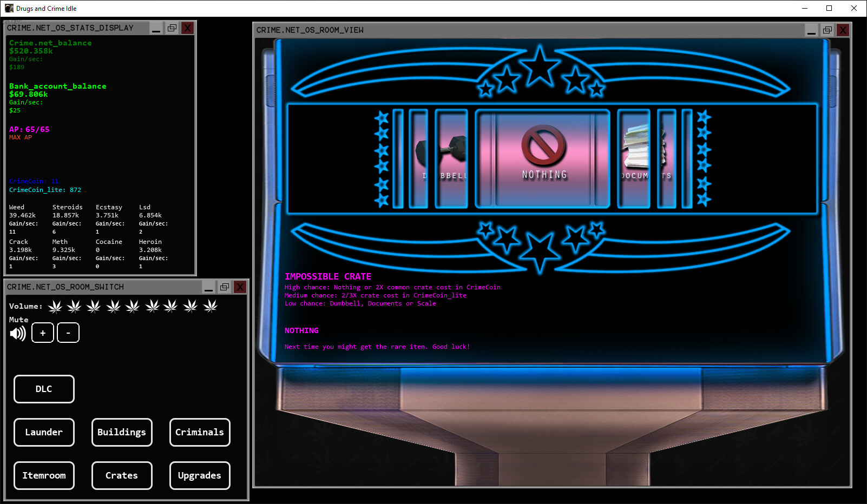Click the restore icon on the ROOM_SWITCH window
The image size is (867, 504).
(x=224, y=287)
